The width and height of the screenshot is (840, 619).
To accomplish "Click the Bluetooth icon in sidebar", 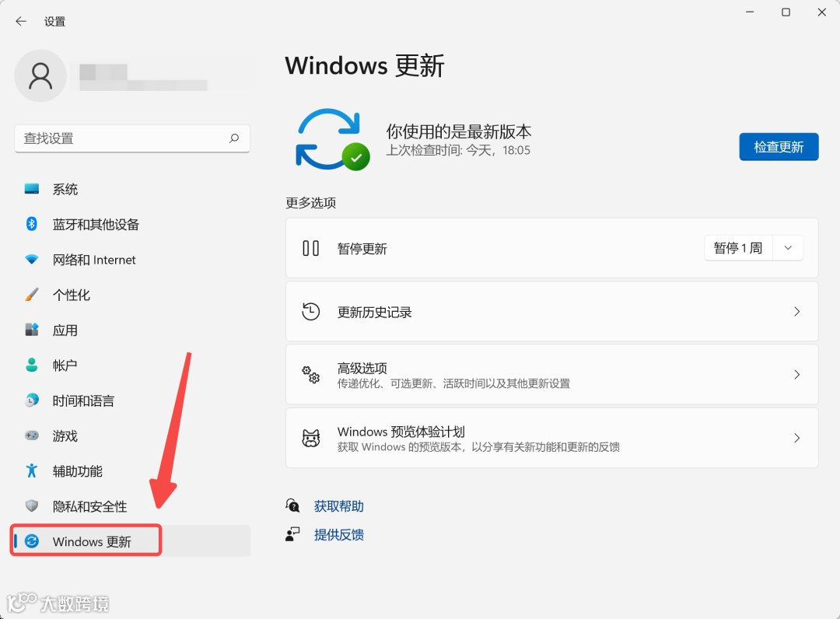I will pos(32,224).
